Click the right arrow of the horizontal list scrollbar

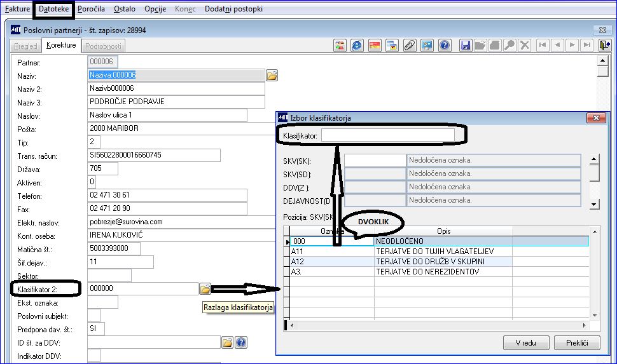click(585, 325)
